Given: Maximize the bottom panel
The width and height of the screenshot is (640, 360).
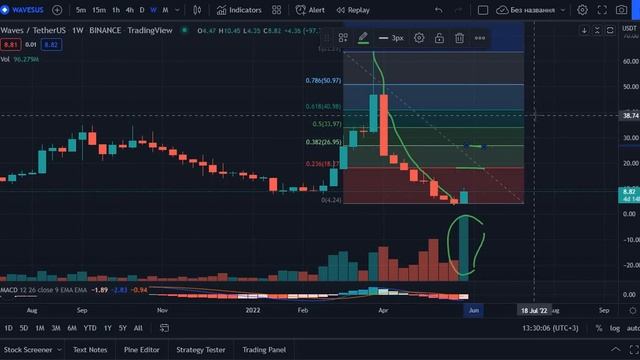Looking at the screenshot, I should tap(634, 349).
